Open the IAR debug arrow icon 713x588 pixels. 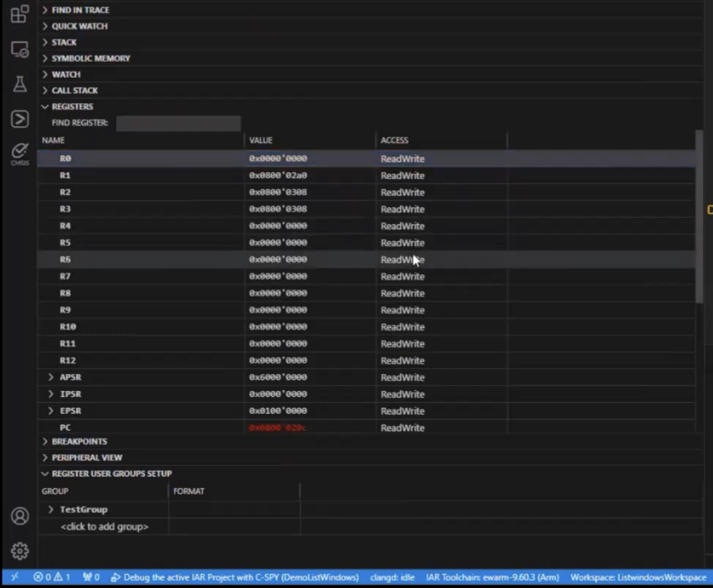(19, 119)
